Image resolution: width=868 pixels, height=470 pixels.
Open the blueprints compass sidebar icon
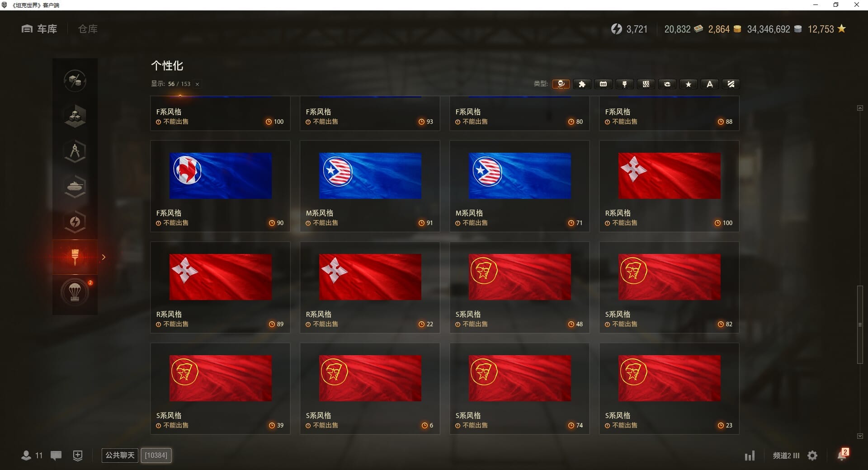(75, 151)
